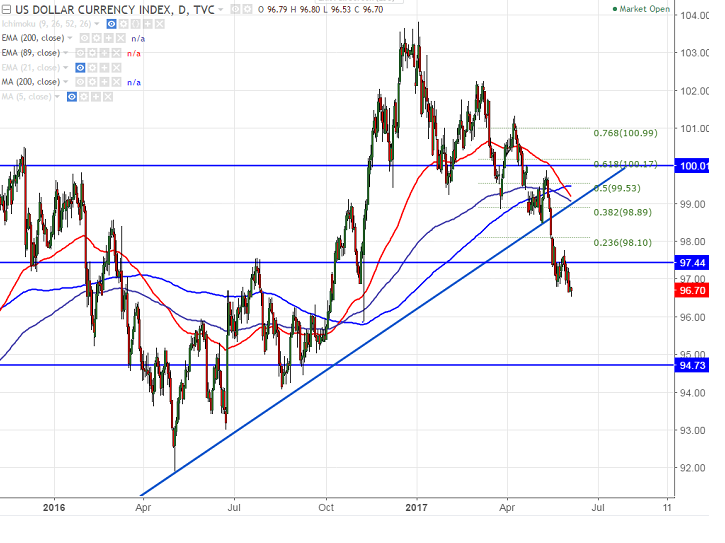Click the Jul label left of 2017 on the time axis

click(x=234, y=508)
